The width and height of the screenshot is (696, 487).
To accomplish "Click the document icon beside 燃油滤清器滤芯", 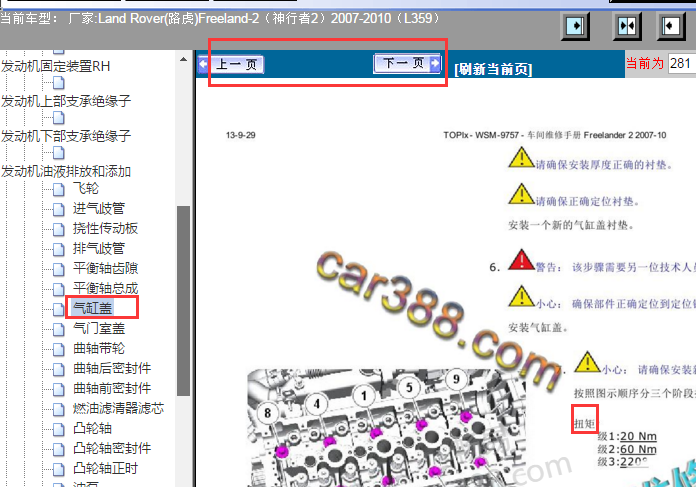I will pos(59,409).
